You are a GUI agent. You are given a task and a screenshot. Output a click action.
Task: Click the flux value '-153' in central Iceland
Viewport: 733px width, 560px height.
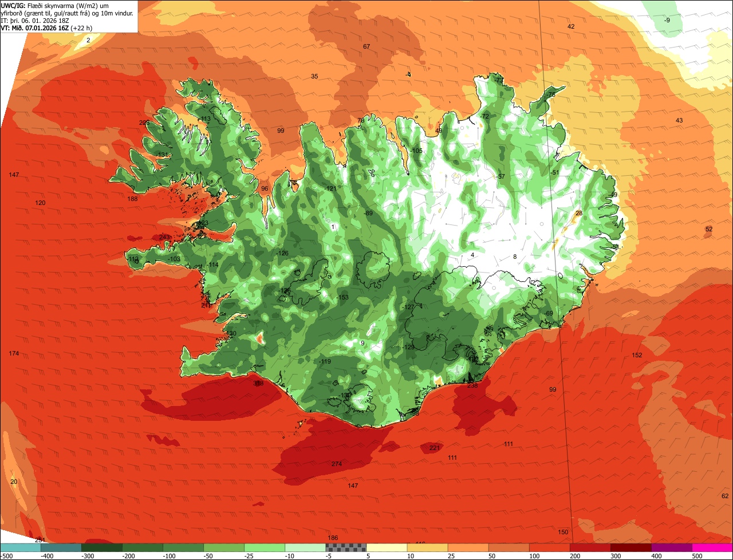point(342,297)
